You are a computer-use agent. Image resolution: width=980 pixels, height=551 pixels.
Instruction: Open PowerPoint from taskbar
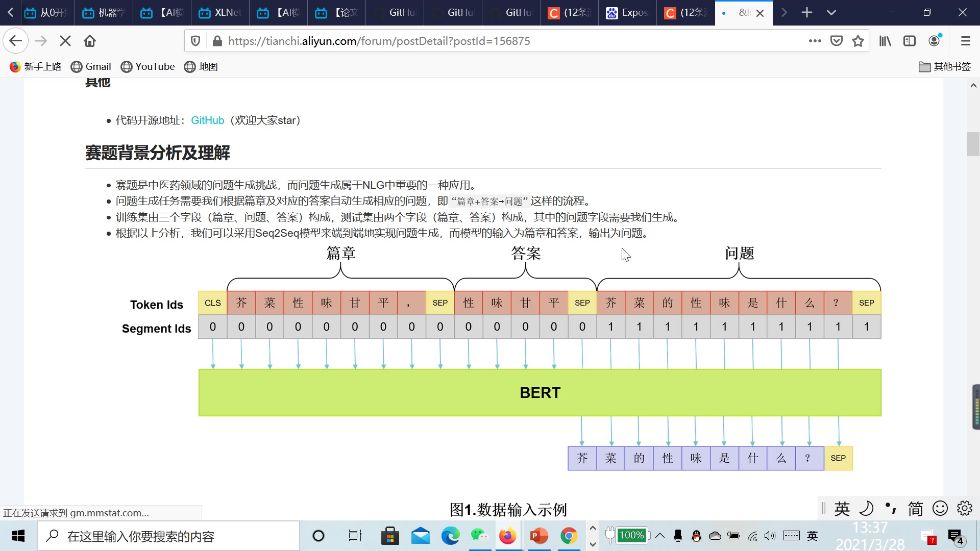click(539, 536)
